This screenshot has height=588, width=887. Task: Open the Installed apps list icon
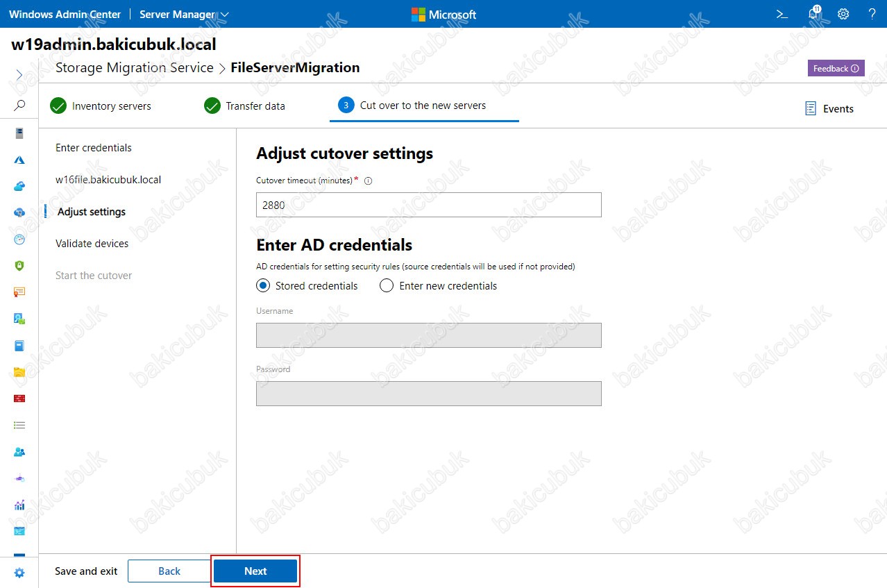[x=19, y=425]
